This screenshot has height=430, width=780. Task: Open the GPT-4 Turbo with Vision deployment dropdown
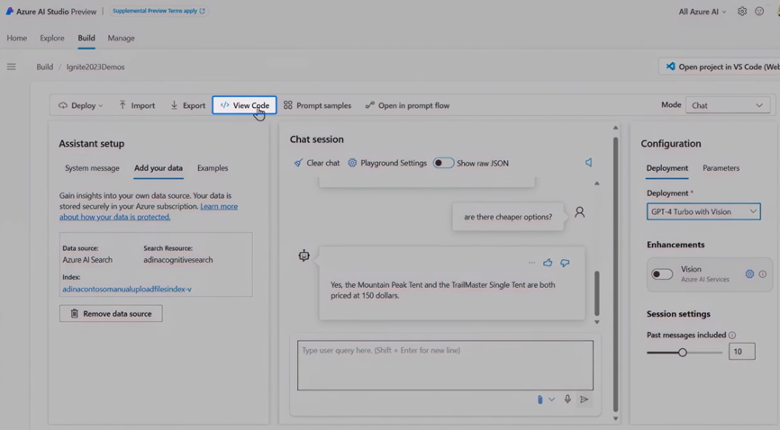coord(703,212)
